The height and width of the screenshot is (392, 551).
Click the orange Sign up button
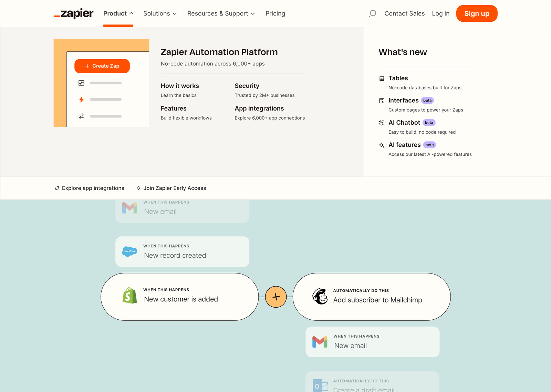pos(477,13)
